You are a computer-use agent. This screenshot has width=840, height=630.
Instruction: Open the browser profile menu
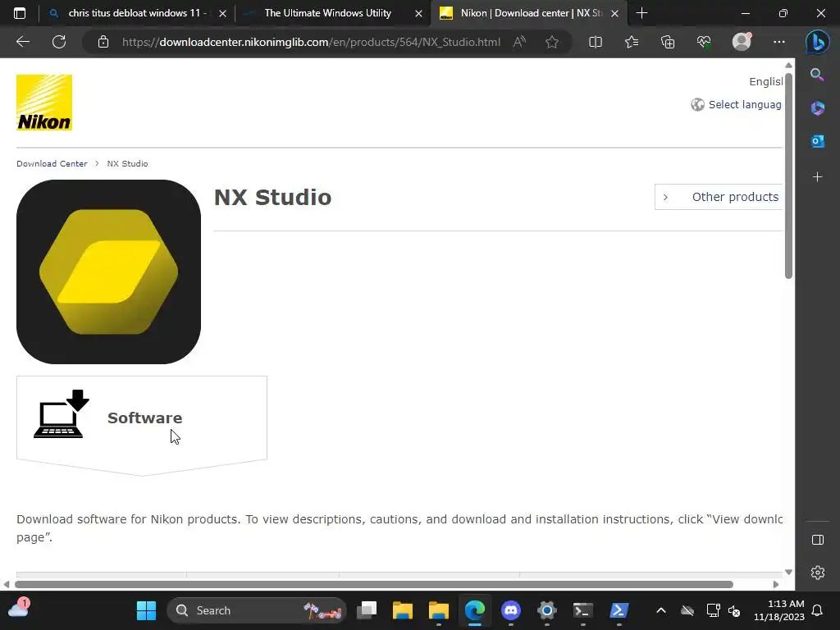click(x=742, y=42)
